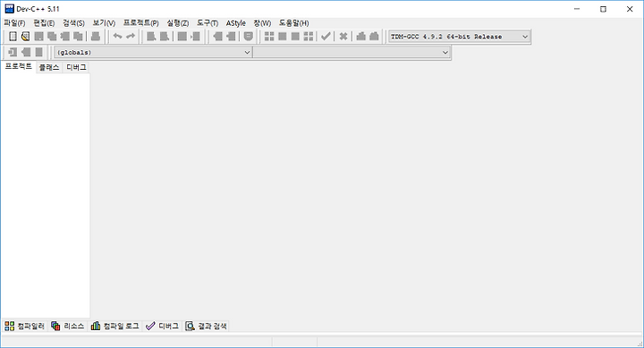This screenshot has height=348, width=644.
Task: Click the greyed Compile and Run icon
Action: point(295,37)
